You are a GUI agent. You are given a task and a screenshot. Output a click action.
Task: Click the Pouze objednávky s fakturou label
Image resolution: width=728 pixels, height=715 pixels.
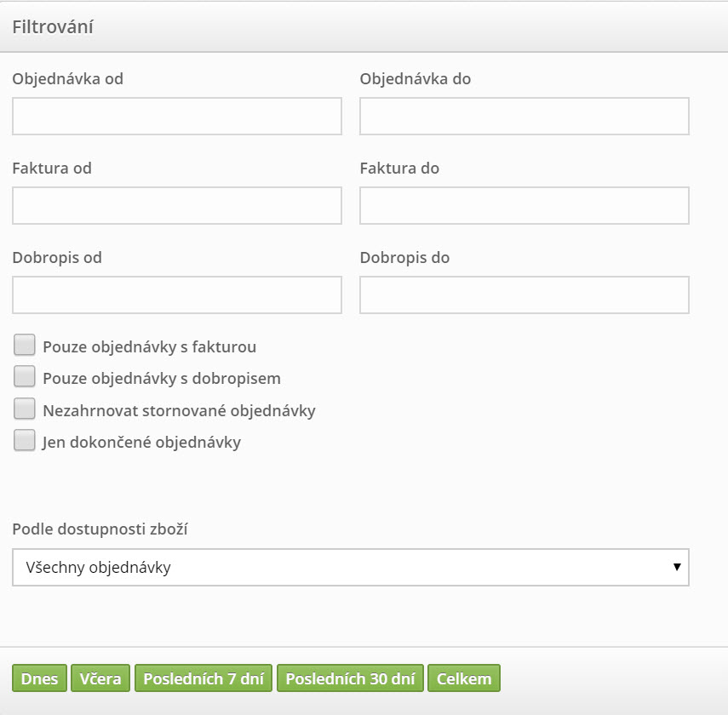(x=150, y=346)
